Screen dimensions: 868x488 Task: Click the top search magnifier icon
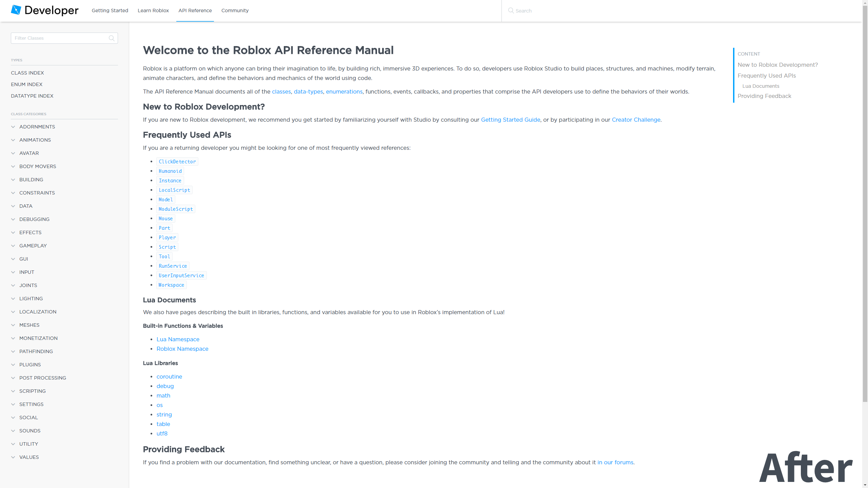(511, 11)
